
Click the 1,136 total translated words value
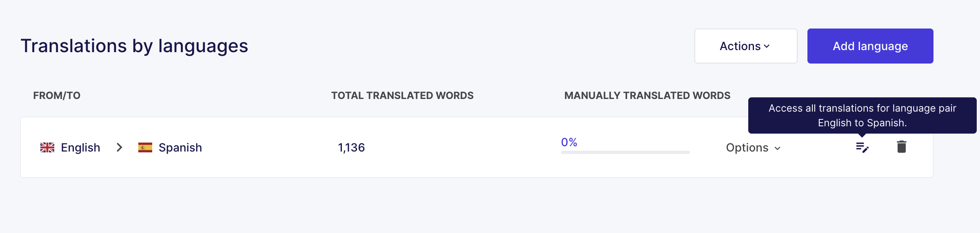[x=351, y=147]
